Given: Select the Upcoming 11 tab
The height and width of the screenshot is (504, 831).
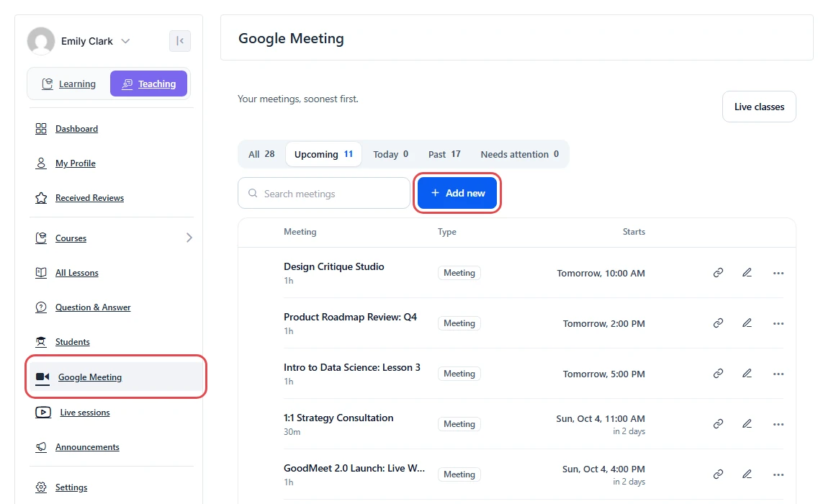Looking at the screenshot, I should (x=324, y=154).
